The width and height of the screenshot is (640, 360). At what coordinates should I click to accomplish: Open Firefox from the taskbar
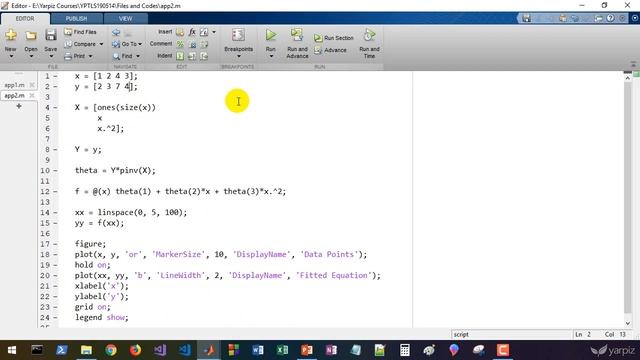[136, 350]
